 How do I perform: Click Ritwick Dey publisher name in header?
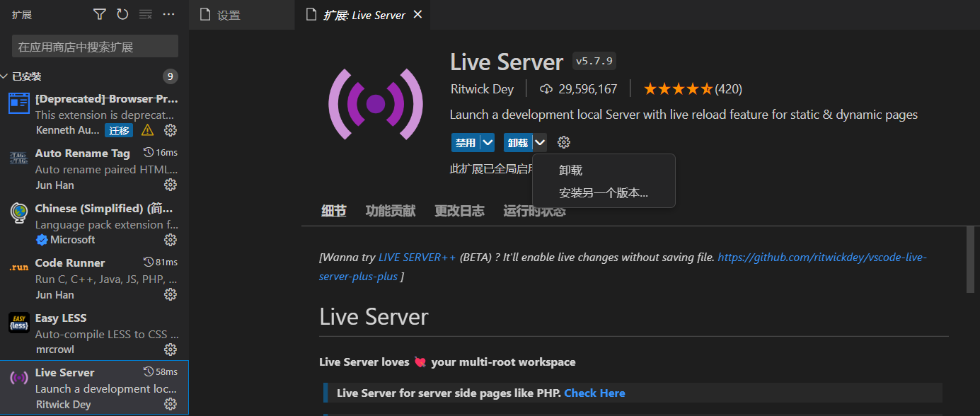pos(483,89)
